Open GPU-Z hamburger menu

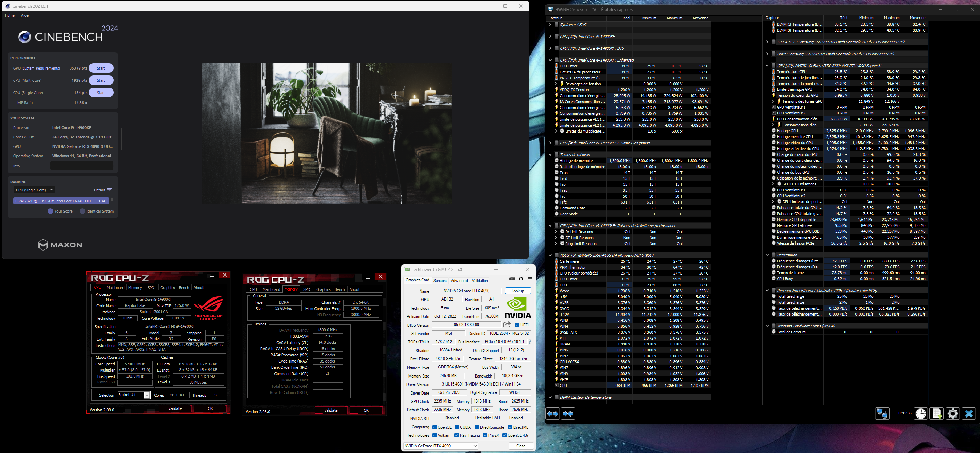click(x=529, y=279)
